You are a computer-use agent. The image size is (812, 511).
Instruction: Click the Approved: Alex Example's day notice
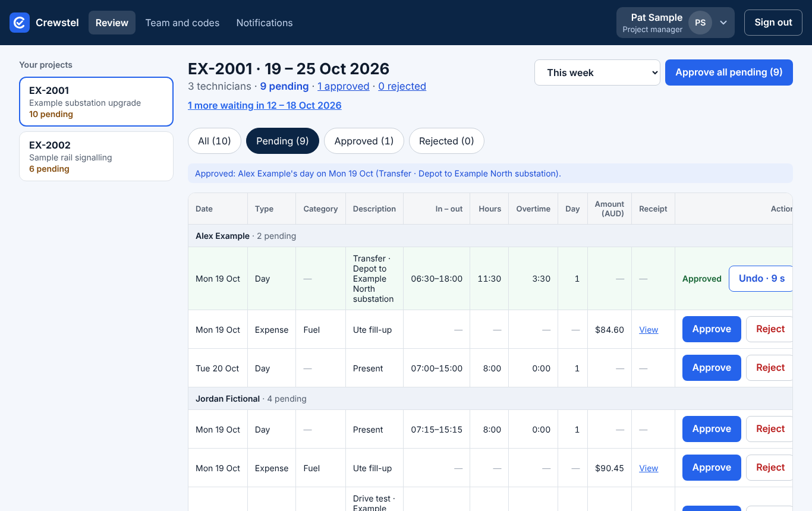click(490, 174)
